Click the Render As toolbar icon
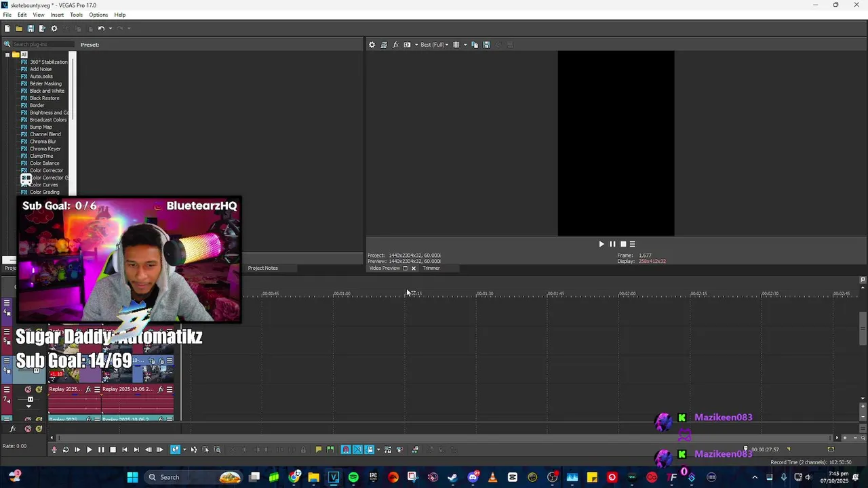This screenshot has height=488, width=868. 42,28
